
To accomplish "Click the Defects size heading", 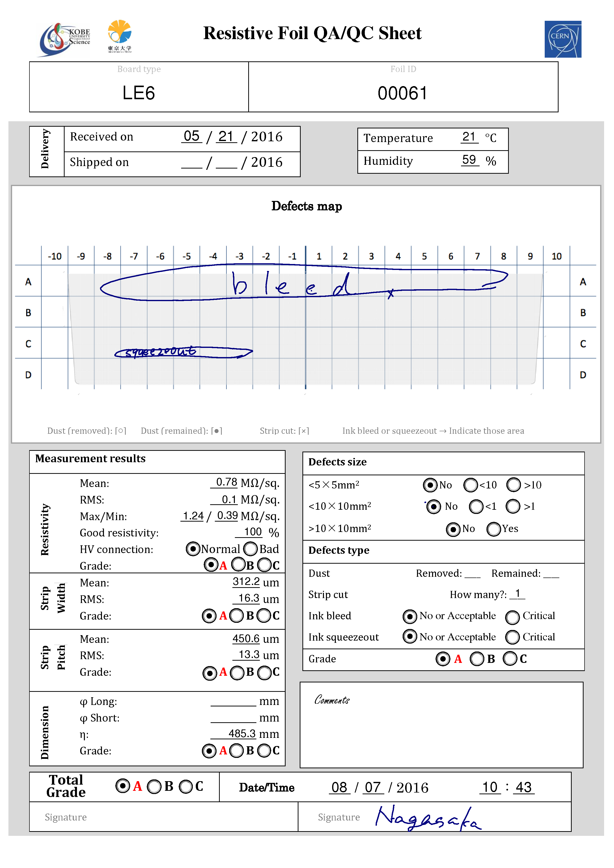I will pyautogui.click(x=338, y=462).
